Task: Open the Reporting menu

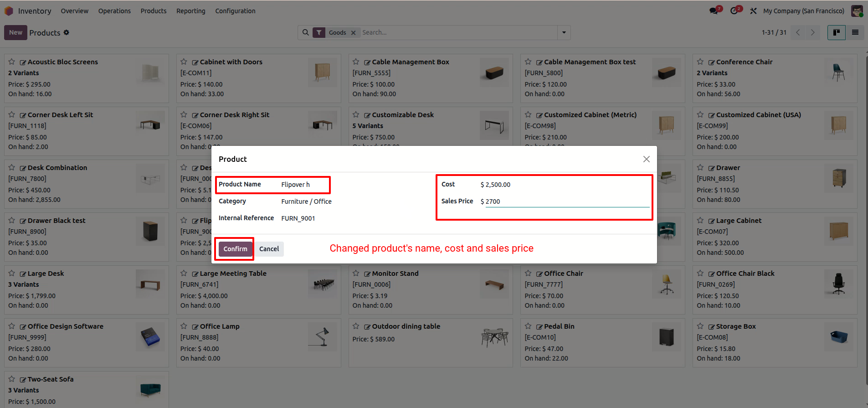Action: coord(191,11)
